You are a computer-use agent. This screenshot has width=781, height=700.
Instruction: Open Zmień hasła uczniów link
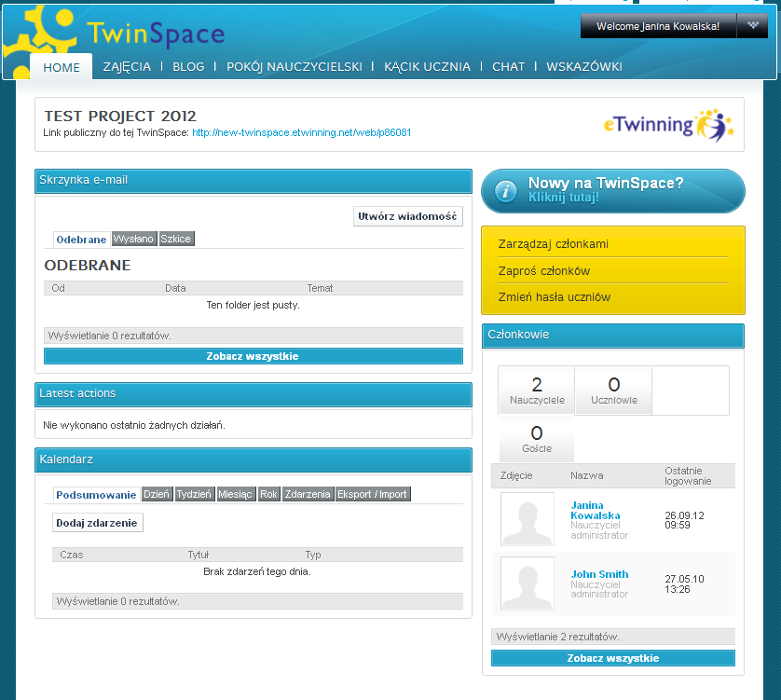pyautogui.click(x=555, y=297)
